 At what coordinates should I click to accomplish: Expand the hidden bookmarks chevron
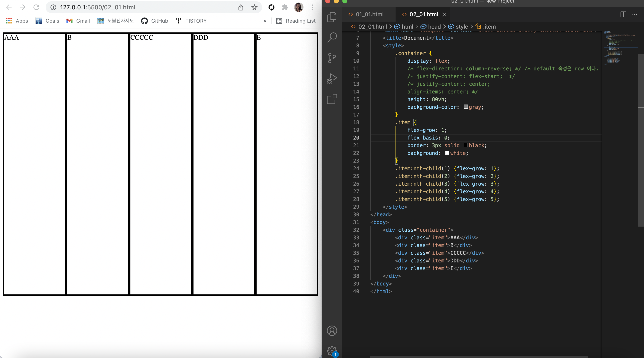click(265, 21)
